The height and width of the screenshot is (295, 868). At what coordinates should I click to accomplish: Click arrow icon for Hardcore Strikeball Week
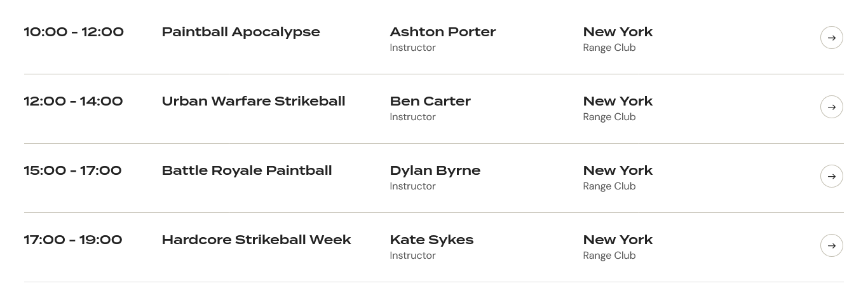831,245
